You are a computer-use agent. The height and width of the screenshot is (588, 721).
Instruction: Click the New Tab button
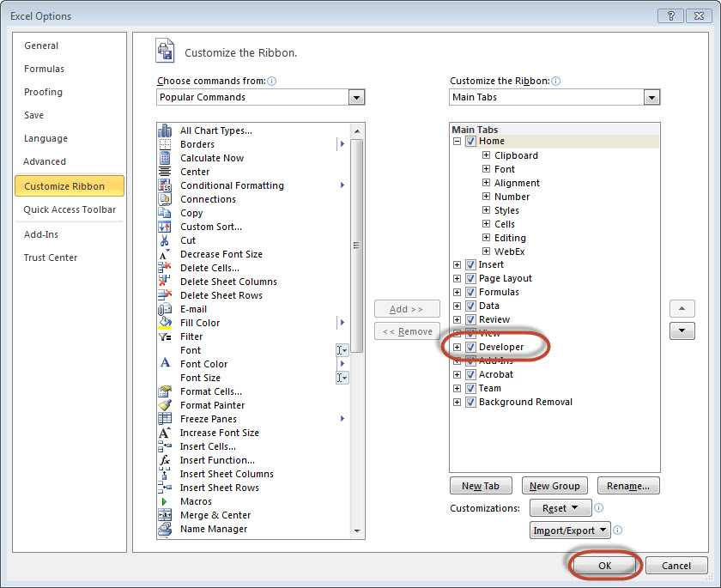[x=481, y=486]
